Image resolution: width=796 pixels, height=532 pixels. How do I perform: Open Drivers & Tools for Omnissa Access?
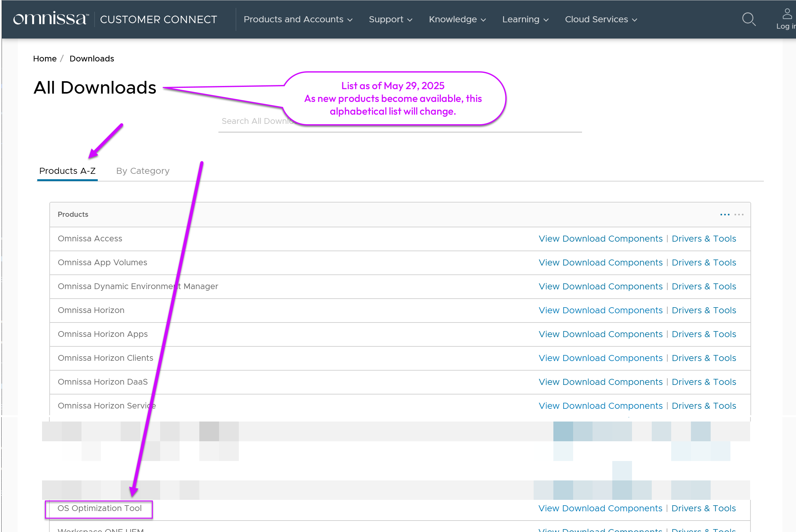coord(704,238)
